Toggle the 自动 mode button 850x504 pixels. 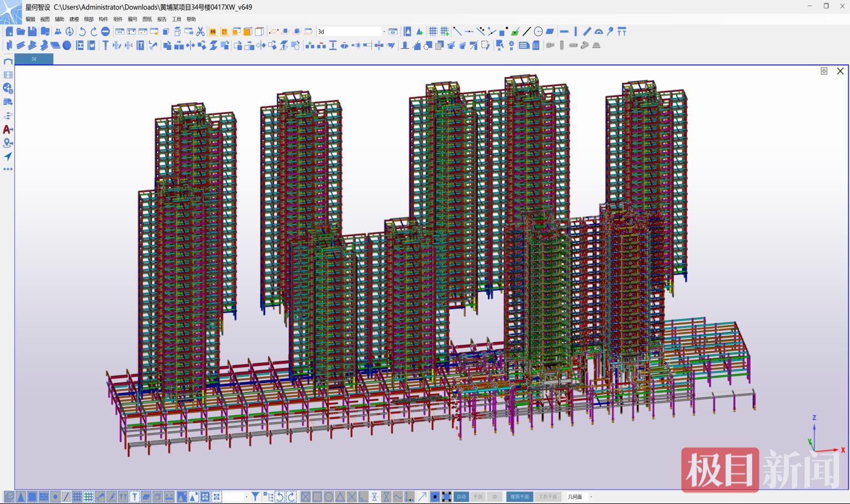pos(461,497)
